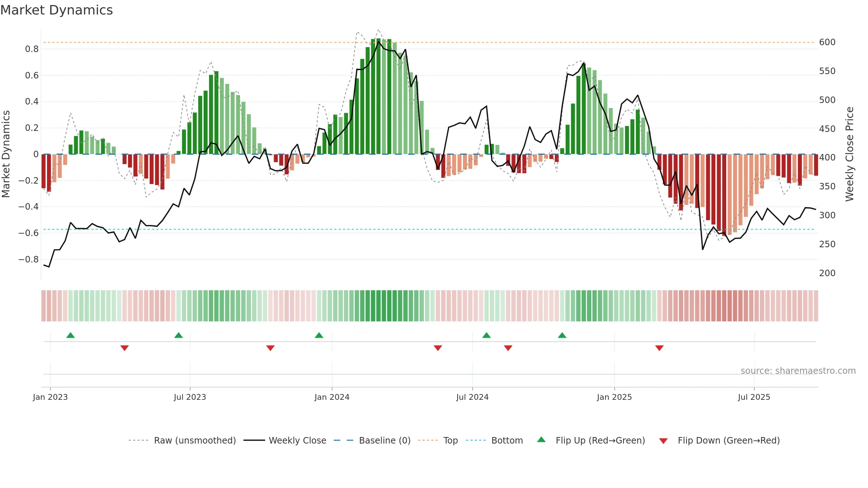Click the red Flip Down triangle icon in legend

tap(663, 441)
